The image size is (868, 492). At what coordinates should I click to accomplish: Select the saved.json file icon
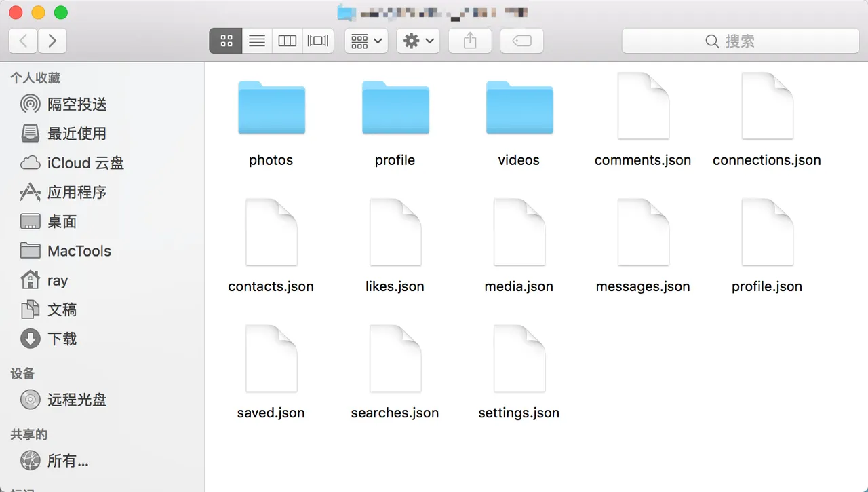pyautogui.click(x=271, y=358)
